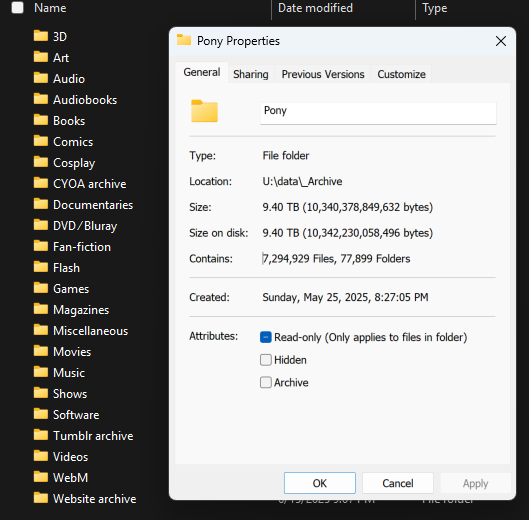Click the Miscellaneous folder icon

[x=41, y=330]
